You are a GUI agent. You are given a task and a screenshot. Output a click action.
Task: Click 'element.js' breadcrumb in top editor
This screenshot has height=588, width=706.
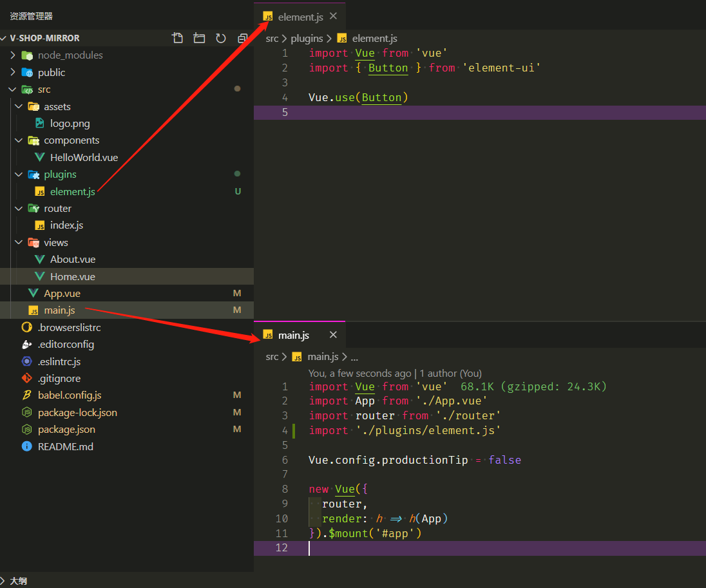[375, 39]
